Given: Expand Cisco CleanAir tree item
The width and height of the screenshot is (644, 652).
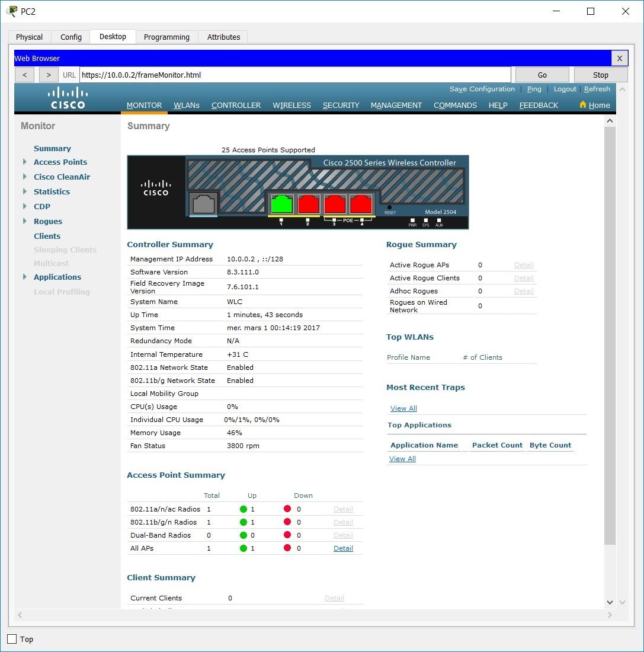Looking at the screenshot, I should [x=24, y=177].
